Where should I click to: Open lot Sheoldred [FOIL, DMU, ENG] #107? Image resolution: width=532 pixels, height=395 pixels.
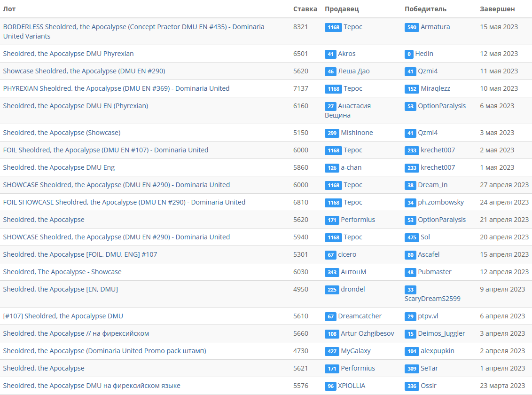(x=80, y=254)
